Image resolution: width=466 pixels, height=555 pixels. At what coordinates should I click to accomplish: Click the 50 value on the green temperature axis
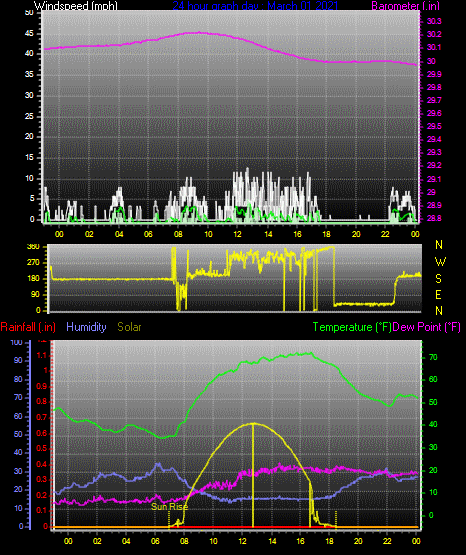433,402
